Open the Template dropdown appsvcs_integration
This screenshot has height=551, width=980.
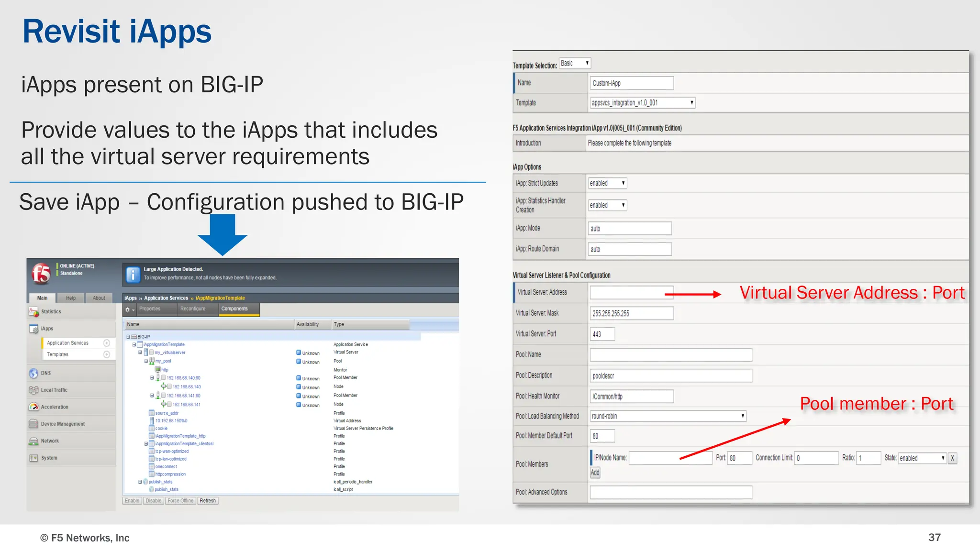pyautogui.click(x=643, y=103)
